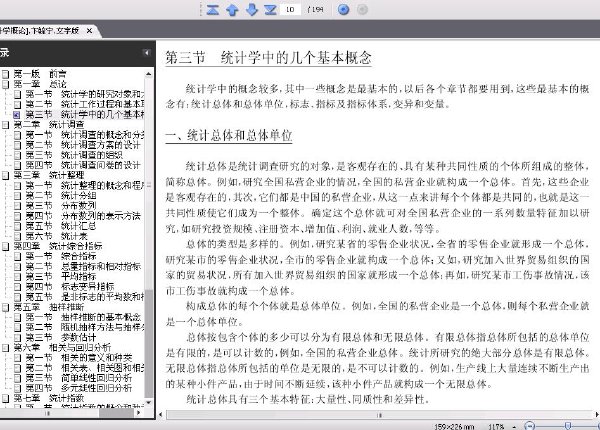Open bookmark 第三节 分布数列
600x430 pixels.
[x=61, y=206]
